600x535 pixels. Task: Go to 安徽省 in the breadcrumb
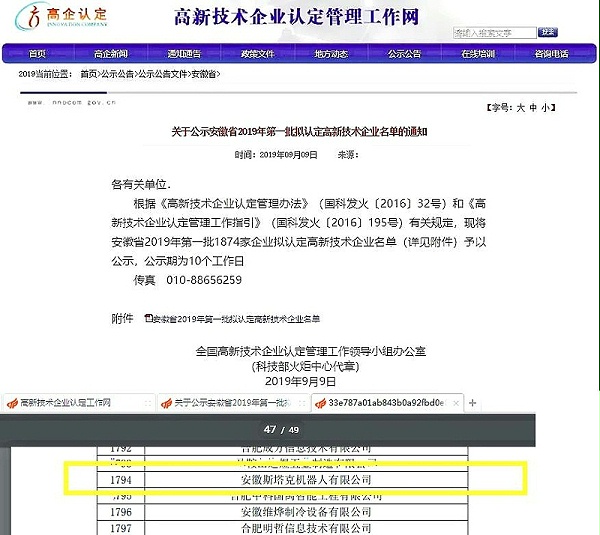point(204,74)
